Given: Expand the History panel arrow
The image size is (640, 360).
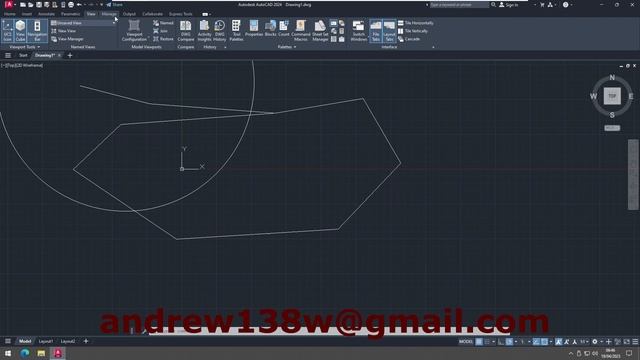Looking at the screenshot, I should coord(225,47).
